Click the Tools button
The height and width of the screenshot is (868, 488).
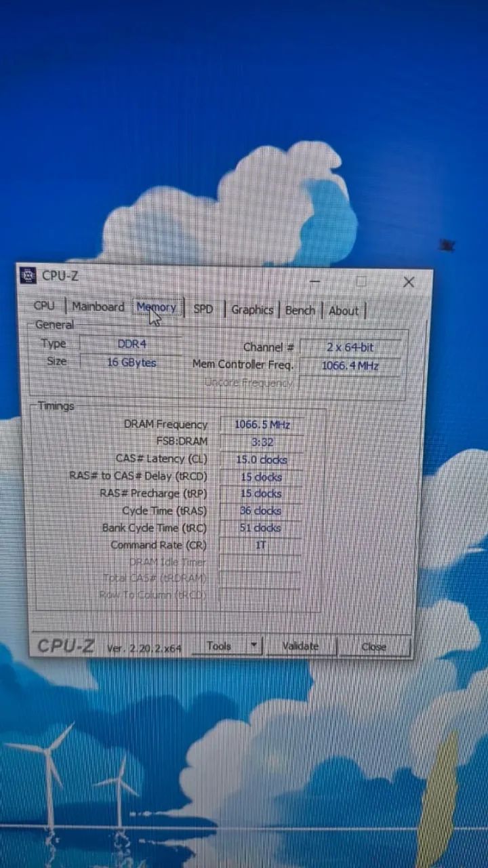coord(218,646)
